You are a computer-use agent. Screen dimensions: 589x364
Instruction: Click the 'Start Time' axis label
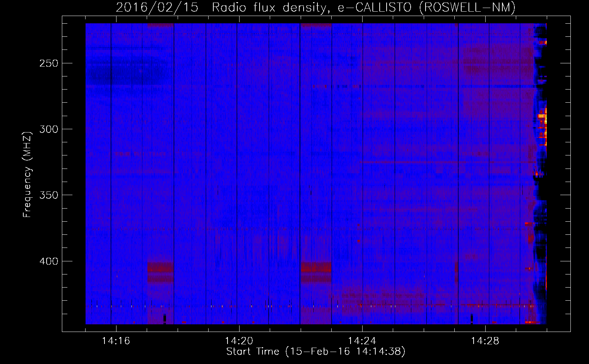pos(316,352)
